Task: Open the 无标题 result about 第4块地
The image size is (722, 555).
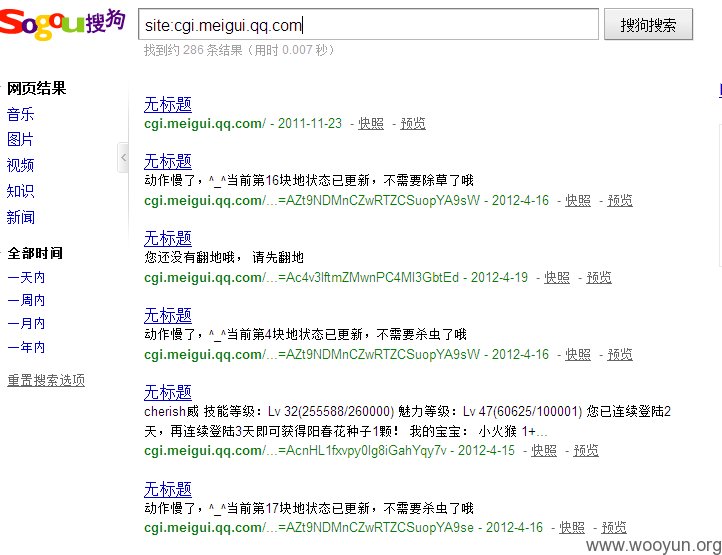Action: tap(168, 315)
